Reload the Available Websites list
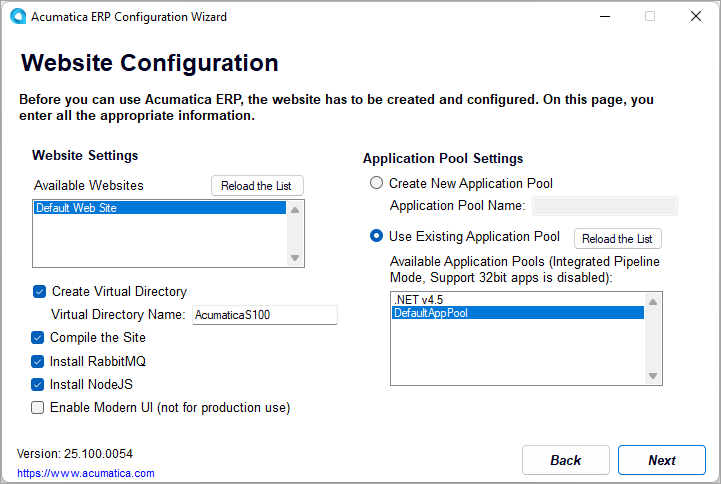This screenshot has height=484, width=721. click(x=257, y=186)
